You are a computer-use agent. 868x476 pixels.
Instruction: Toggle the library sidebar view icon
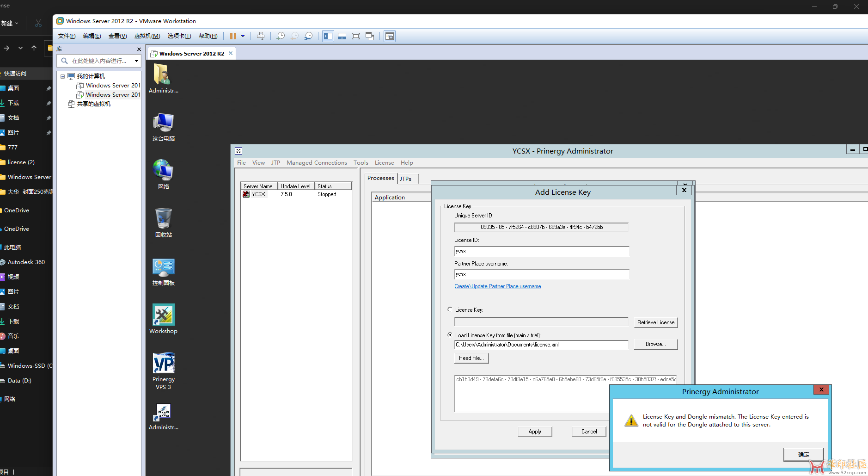point(328,36)
